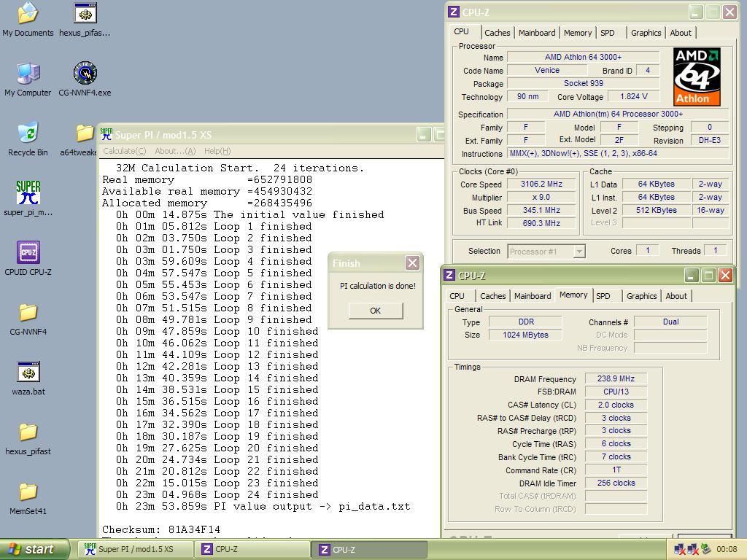Switch to Memory tab in upper CPU-Z
The image size is (747, 560).
coord(578,33)
